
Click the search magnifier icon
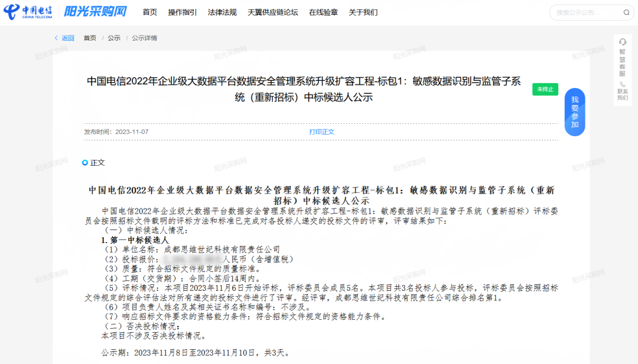[x=626, y=12]
